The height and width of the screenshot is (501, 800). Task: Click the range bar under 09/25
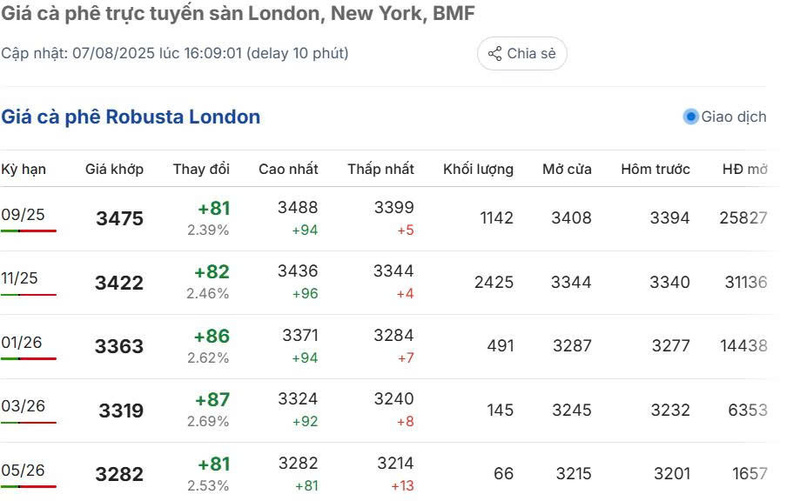[x=29, y=231]
